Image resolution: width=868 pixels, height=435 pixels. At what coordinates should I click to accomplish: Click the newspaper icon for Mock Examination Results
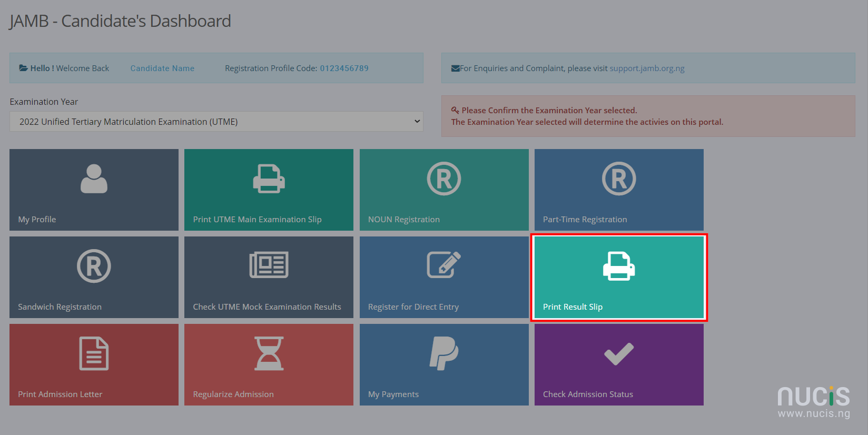point(269,265)
